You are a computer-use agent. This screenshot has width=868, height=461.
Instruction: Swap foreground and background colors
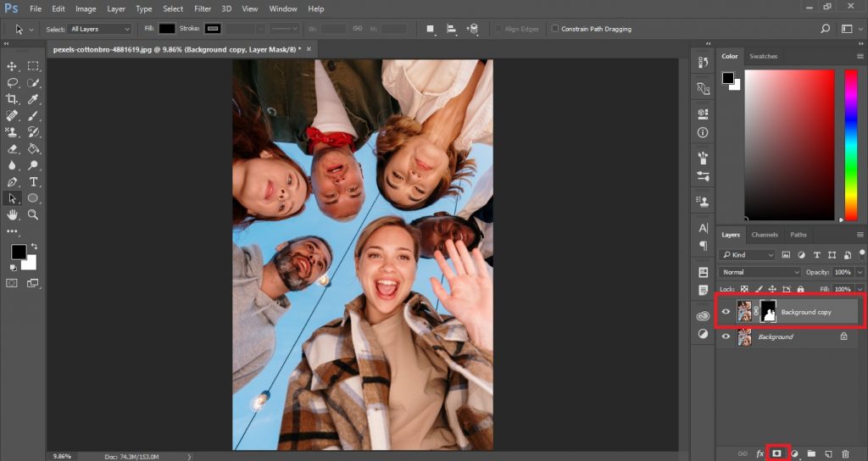pos(34,246)
